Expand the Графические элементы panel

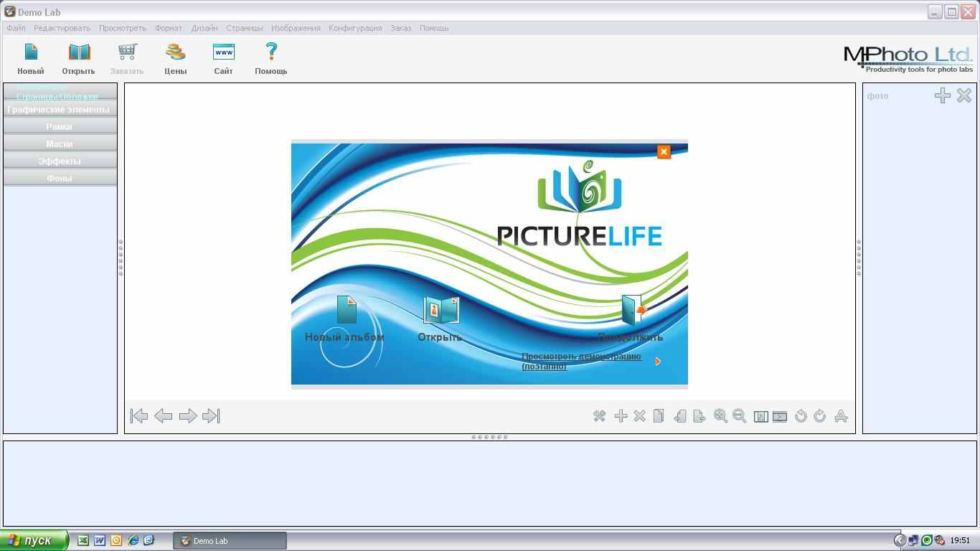pyautogui.click(x=60, y=110)
